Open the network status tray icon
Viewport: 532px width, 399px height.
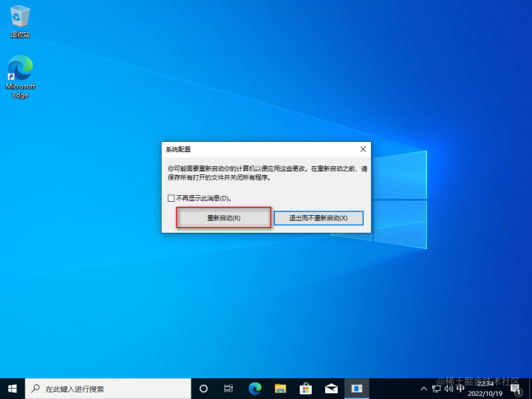click(x=437, y=389)
